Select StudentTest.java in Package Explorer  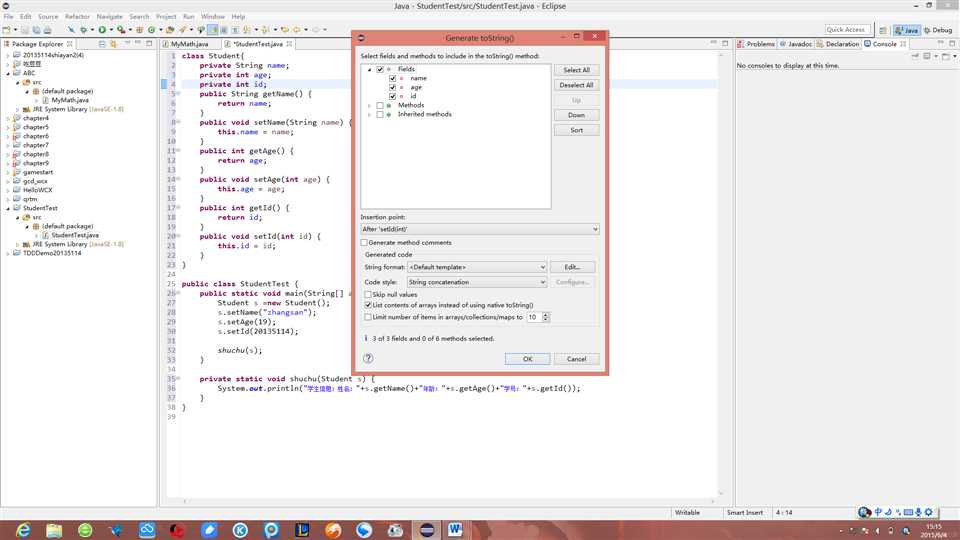(x=75, y=235)
